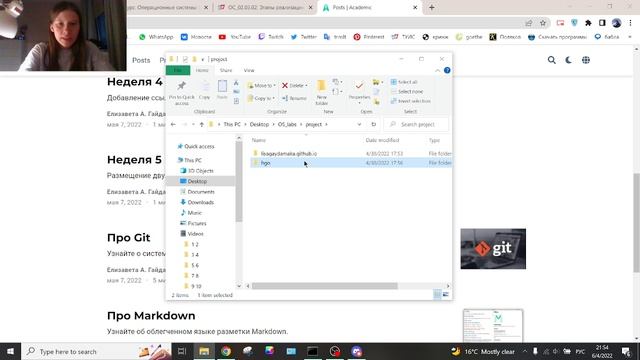Open the New item dropdown in ribbon
This screenshot has width=640, height=360.
337,82
